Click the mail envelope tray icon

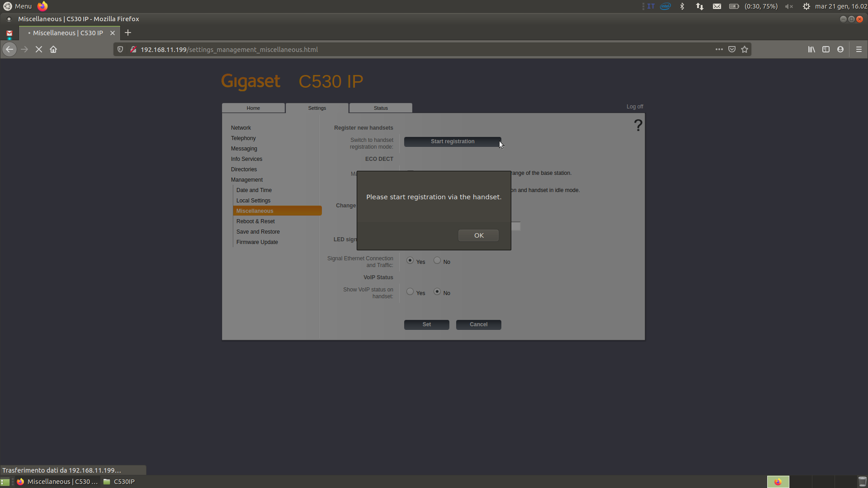[717, 6]
